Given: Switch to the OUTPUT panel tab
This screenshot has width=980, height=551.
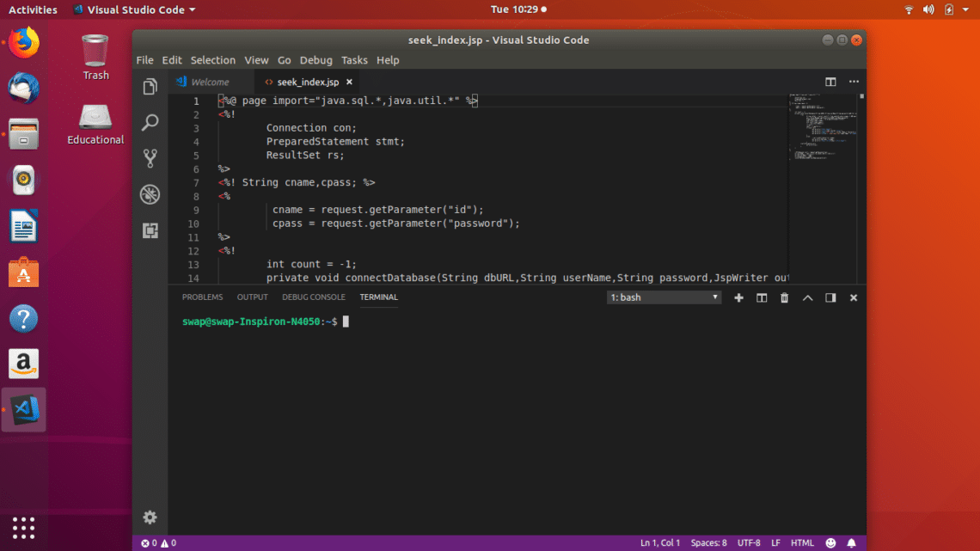Looking at the screenshot, I should pyautogui.click(x=253, y=297).
